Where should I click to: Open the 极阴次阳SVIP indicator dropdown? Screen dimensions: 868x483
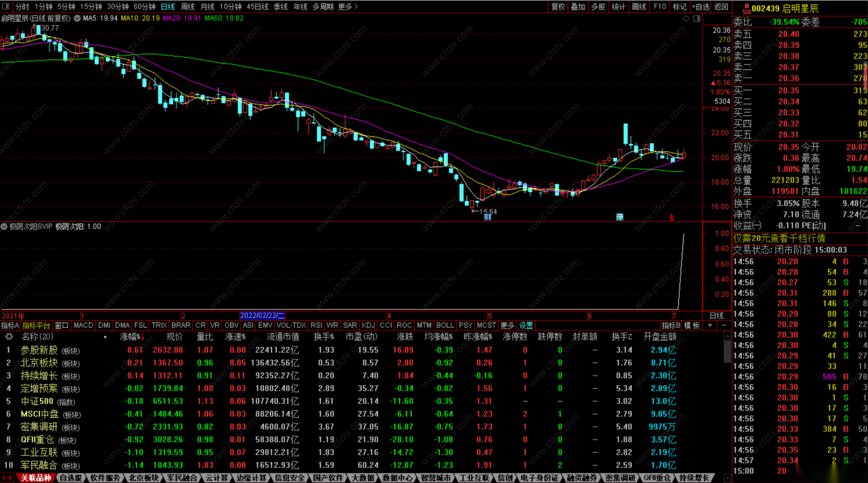(4, 227)
